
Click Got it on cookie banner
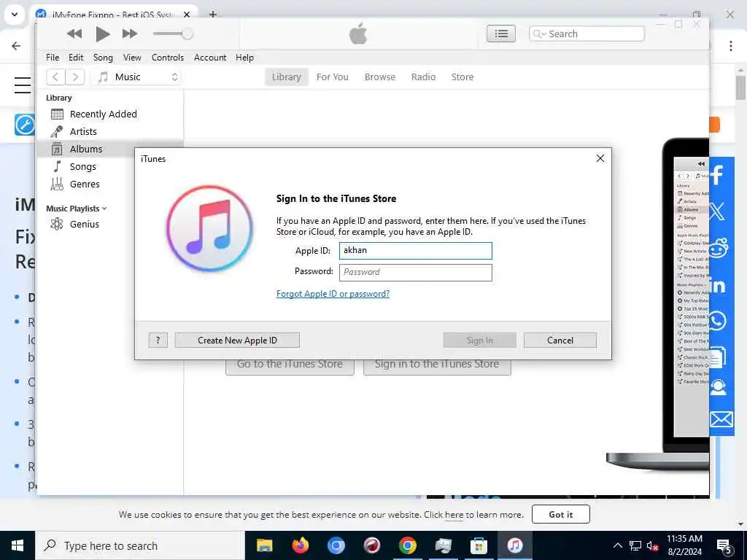[x=561, y=514]
